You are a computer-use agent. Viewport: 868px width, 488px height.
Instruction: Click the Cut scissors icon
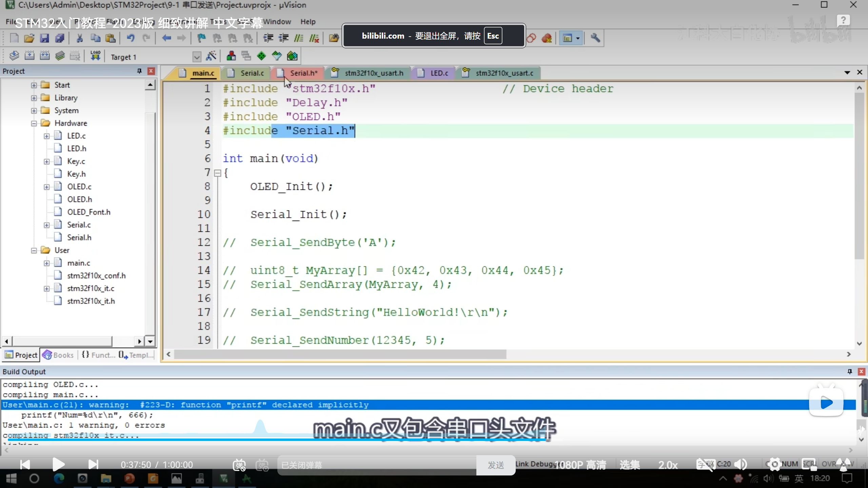pyautogui.click(x=80, y=38)
